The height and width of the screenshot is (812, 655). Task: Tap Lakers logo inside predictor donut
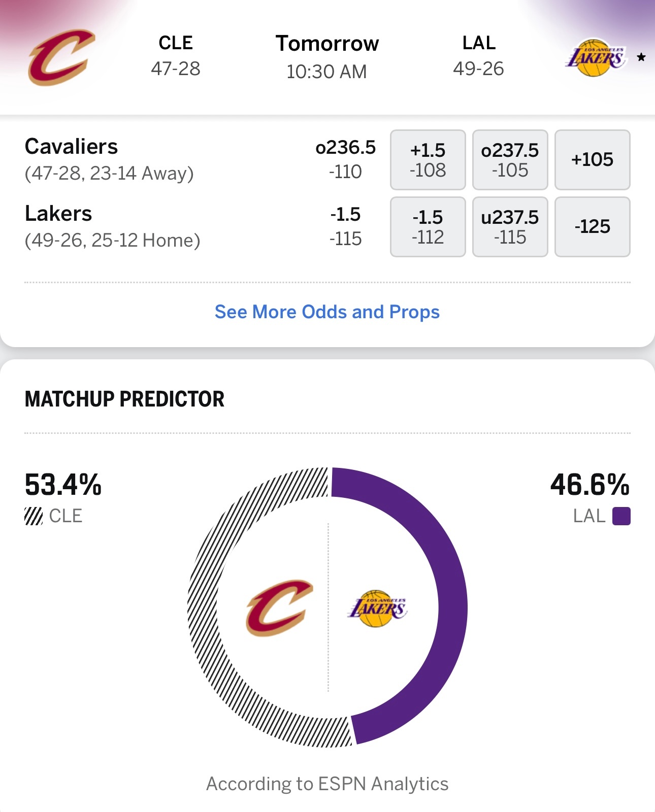[x=377, y=608]
